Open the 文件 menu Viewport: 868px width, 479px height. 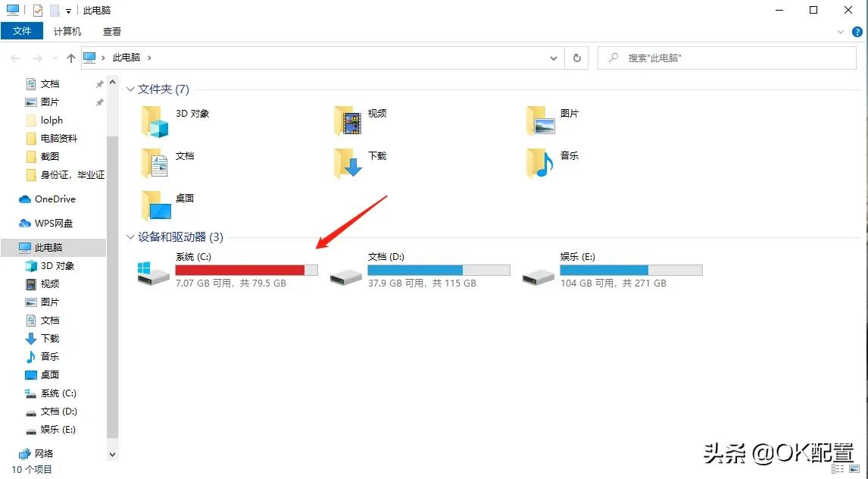22,31
